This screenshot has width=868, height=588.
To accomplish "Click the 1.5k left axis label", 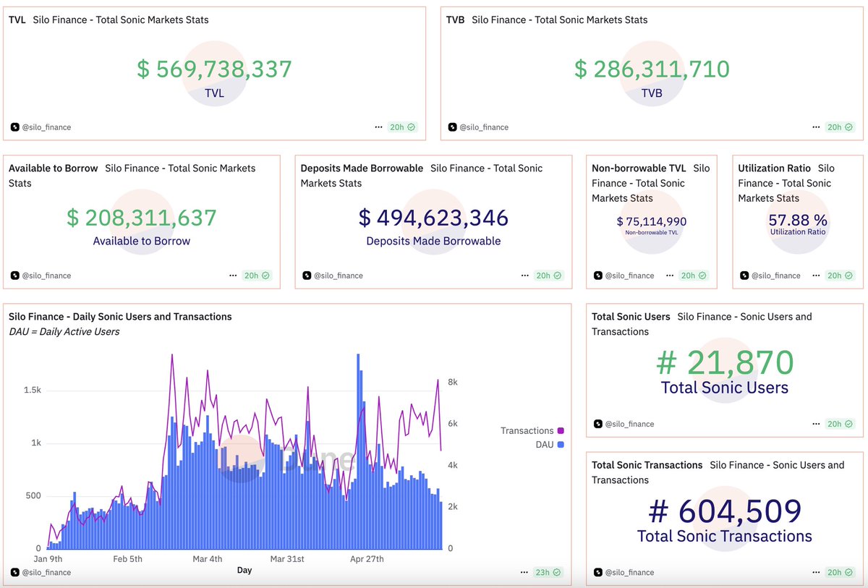I will (32, 390).
